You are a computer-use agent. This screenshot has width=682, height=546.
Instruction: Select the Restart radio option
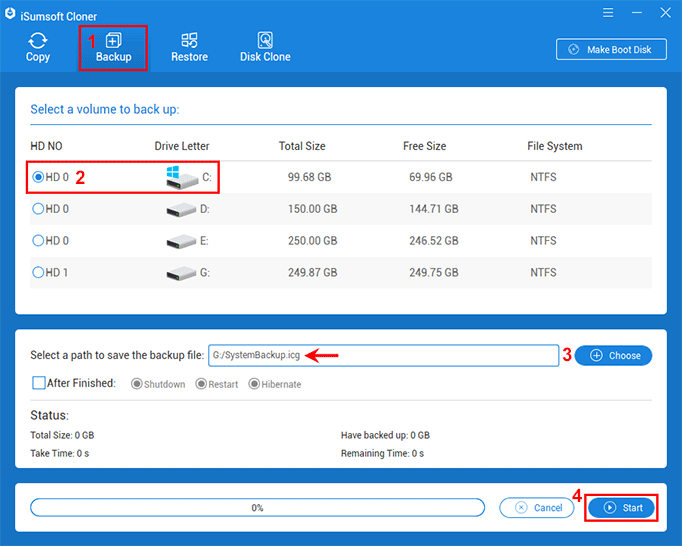click(201, 384)
